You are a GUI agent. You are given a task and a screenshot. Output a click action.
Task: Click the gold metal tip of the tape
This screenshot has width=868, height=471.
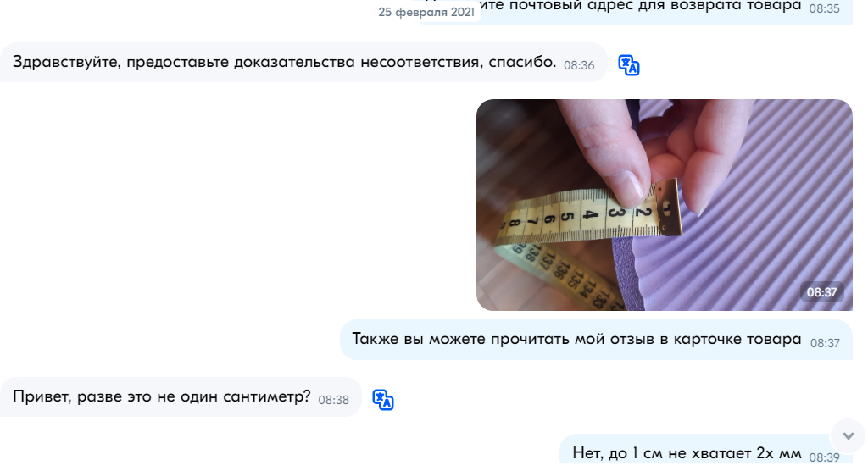coord(668,208)
